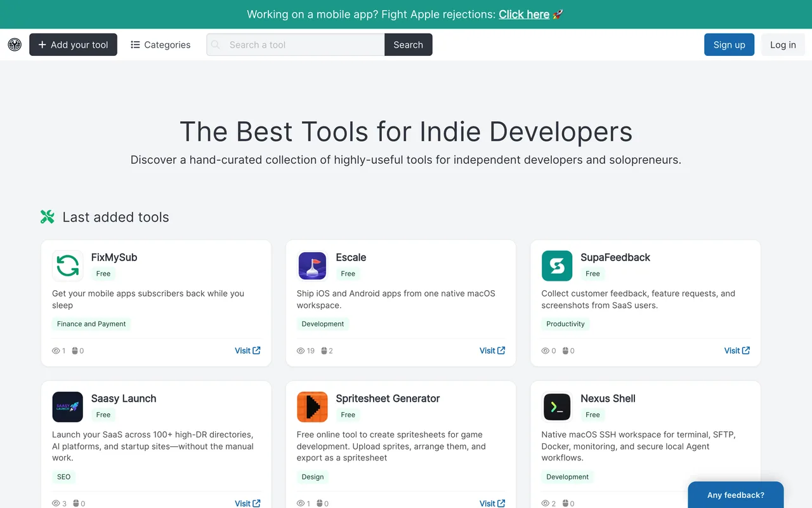Click the Free badge on Spritesheet Generator
Image resolution: width=812 pixels, height=508 pixels.
coord(348,415)
